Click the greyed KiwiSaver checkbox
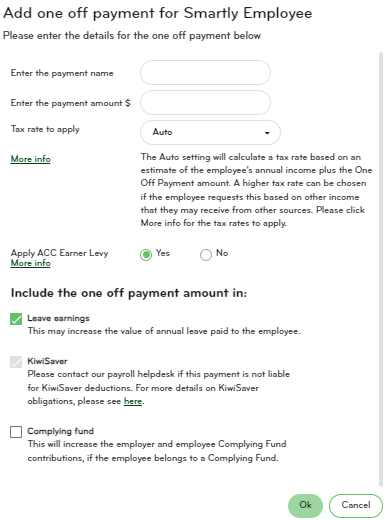 16,362
